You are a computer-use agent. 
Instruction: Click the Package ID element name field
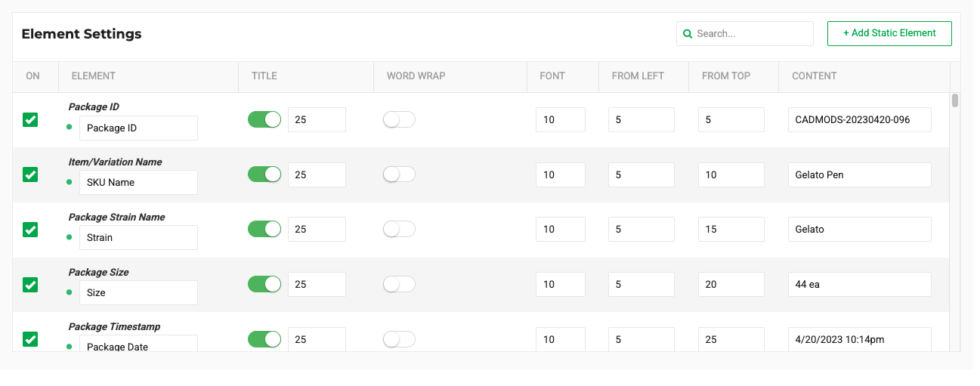tap(138, 128)
